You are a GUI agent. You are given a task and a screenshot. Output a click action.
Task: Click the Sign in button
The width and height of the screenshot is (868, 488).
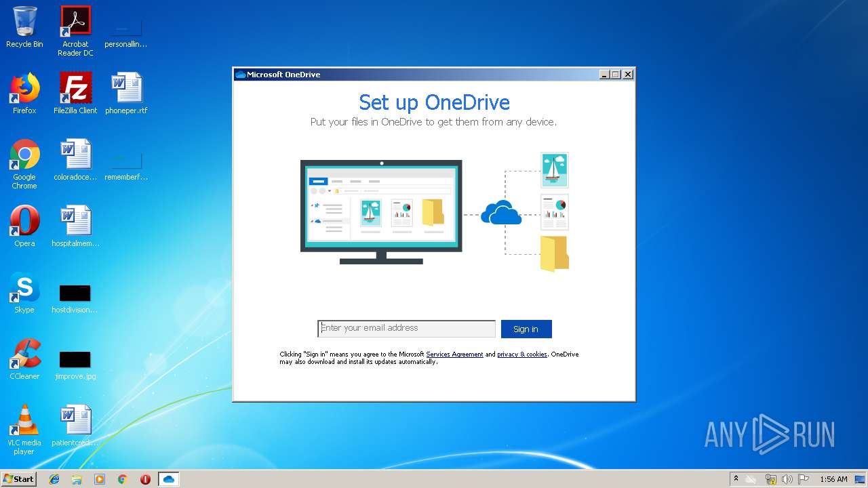pos(526,329)
